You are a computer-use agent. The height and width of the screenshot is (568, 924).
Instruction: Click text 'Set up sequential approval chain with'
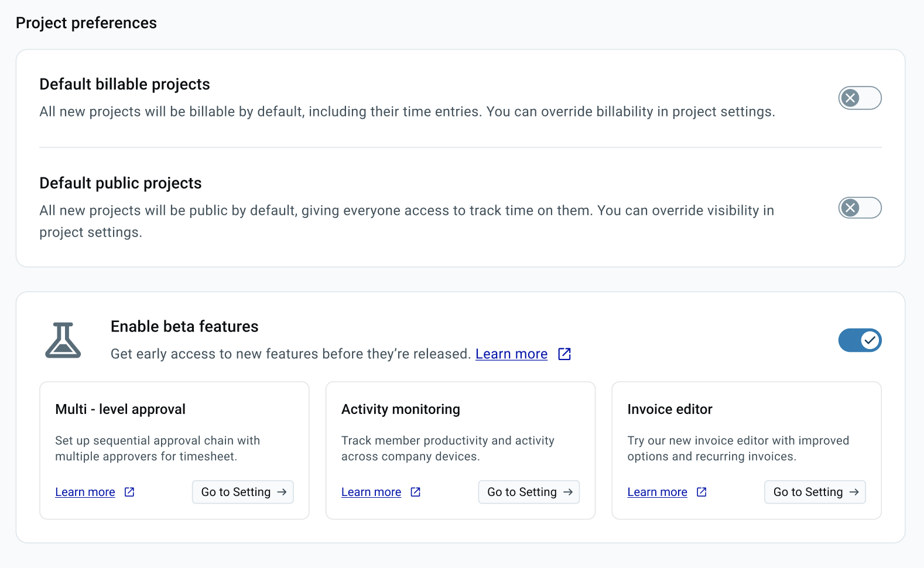[158, 440]
